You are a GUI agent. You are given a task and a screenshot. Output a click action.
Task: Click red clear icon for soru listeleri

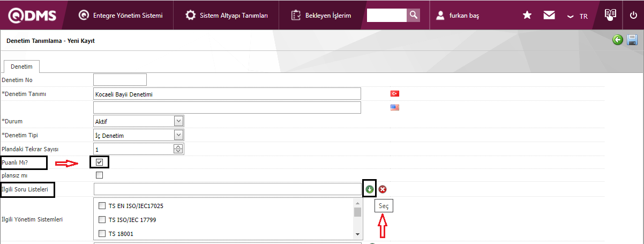click(383, 189)
